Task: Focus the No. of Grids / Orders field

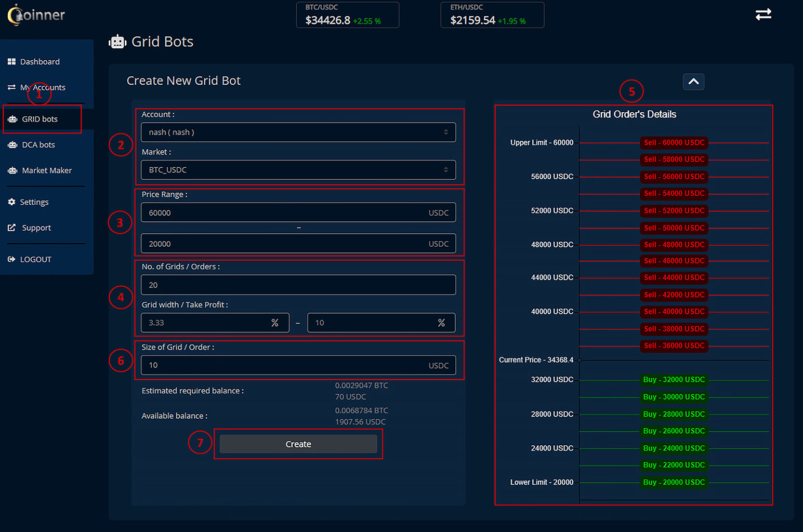Action: 298,285
